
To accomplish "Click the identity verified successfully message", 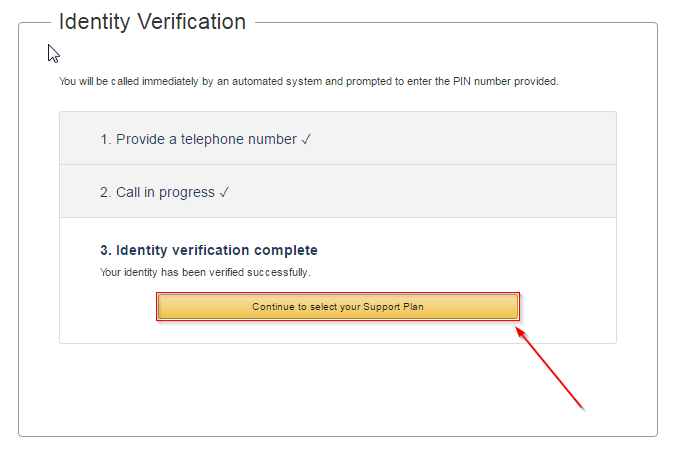I will (x=205, y=272).
